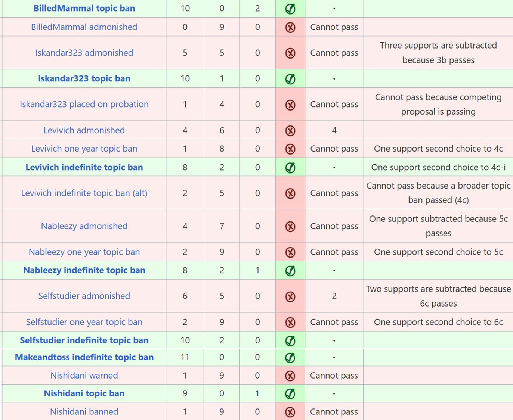Open the Iskandar323 admonished link
Screen dimensions: 513x420
click(84, 53)
